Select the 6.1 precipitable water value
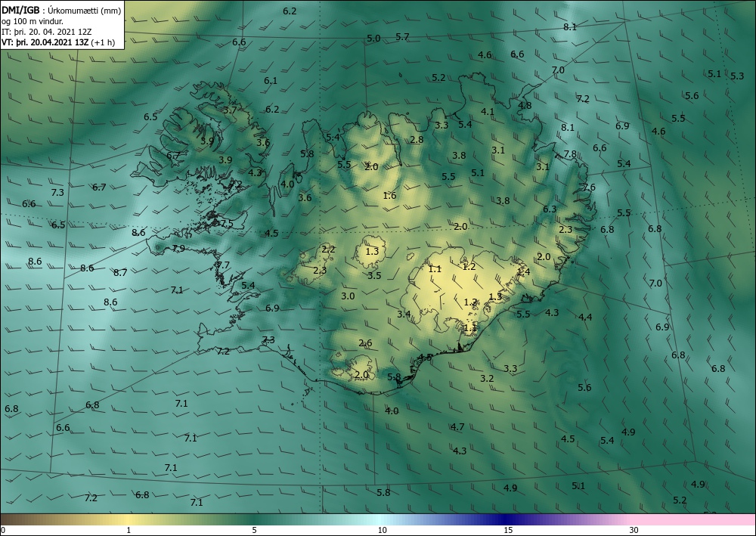 (271, 80)
